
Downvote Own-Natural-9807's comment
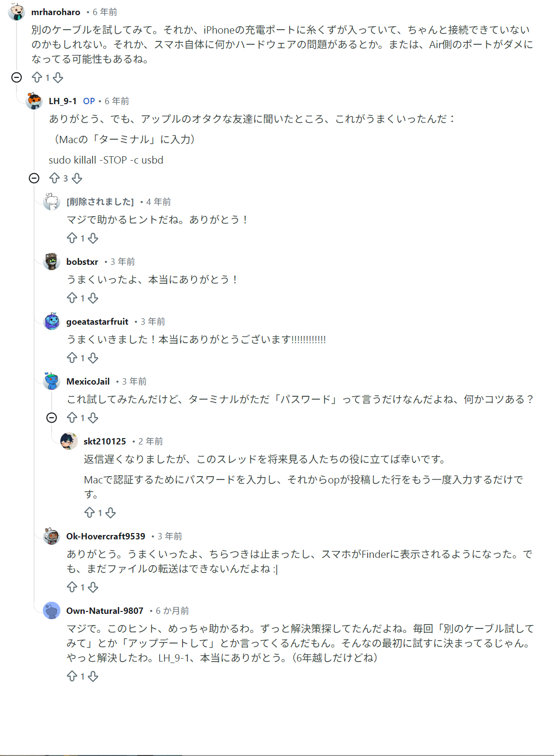click(x=93, y=676)
